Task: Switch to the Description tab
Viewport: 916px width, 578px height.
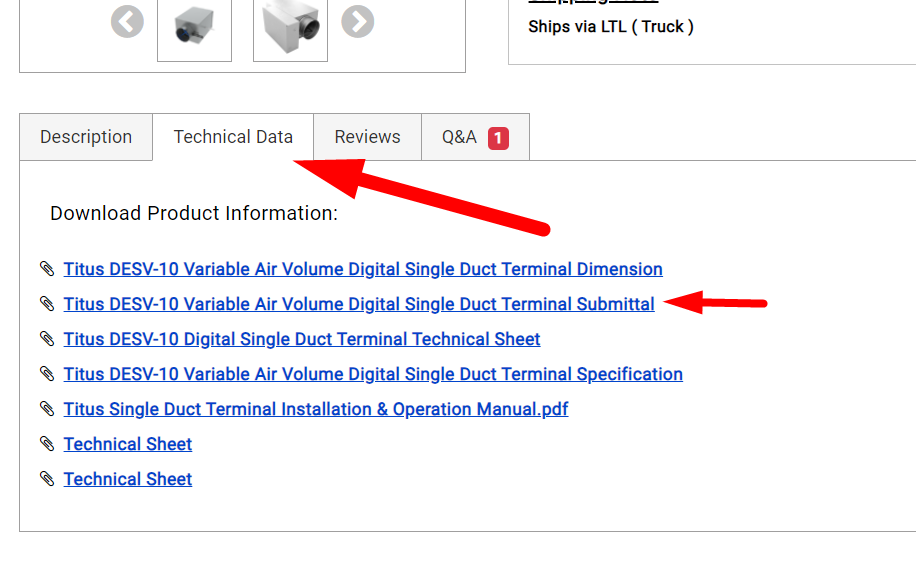Action: (x=86, y=137)
